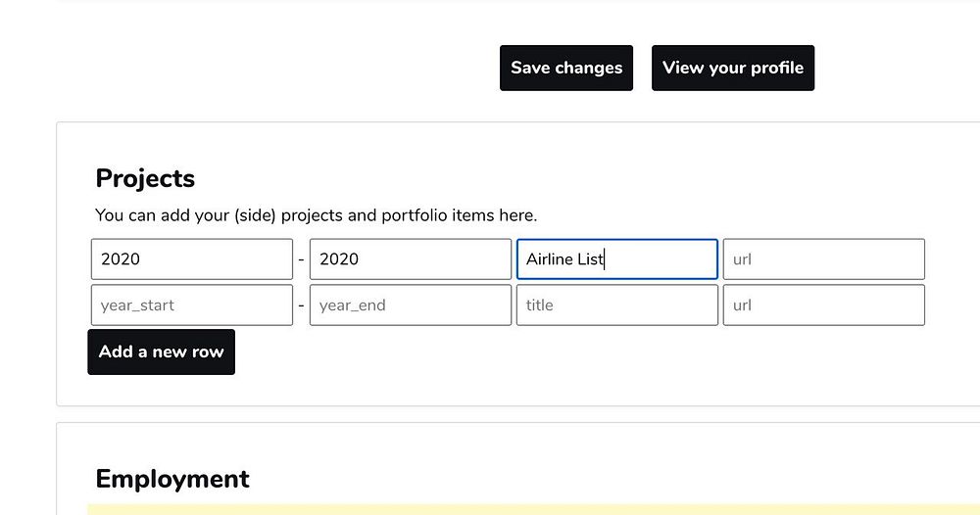Screen dimensions: 980x515
Task: Focus the first row start year field
Action: pos(192,259)
